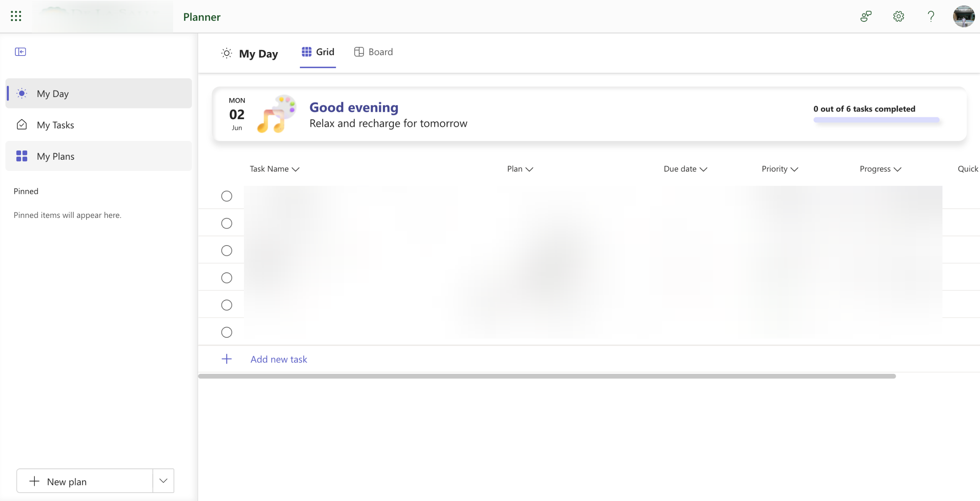Image resolution: width=980 pixels, height=501 pixels.
Task: Select My Plans in the sidebar
Action: coord(56,156)
